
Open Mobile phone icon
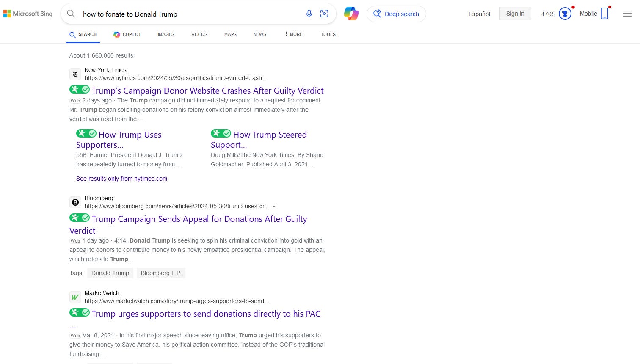pos(605,14)
